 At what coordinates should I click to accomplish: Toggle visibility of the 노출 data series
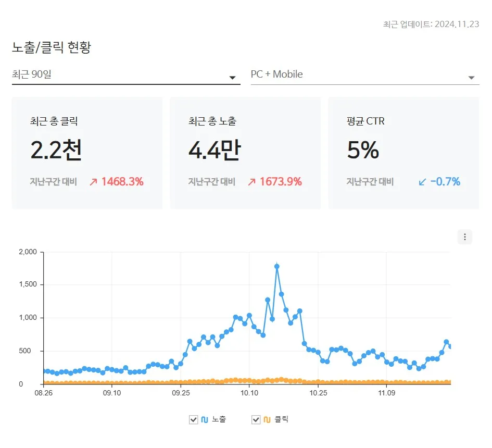[193, 418]
